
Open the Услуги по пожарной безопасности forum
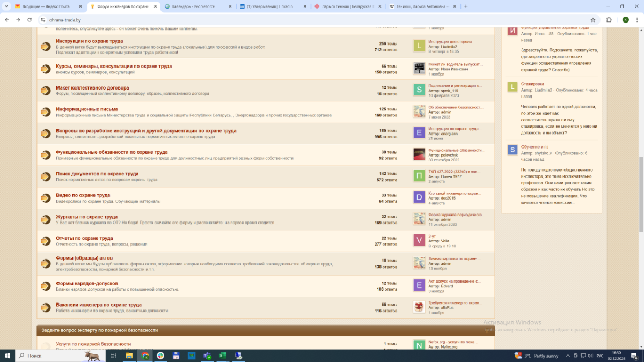[93, 344]
